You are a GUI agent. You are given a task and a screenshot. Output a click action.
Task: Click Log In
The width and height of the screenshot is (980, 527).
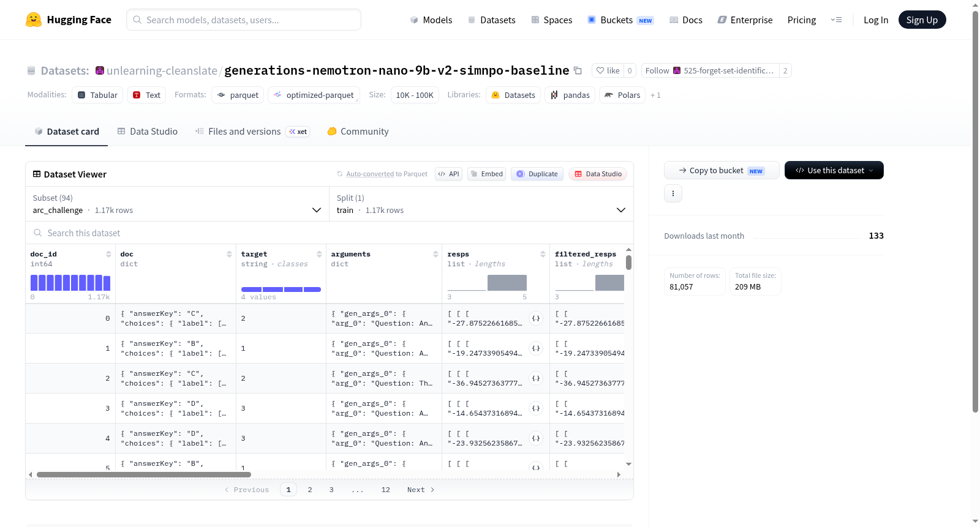[x=876, y=20]
